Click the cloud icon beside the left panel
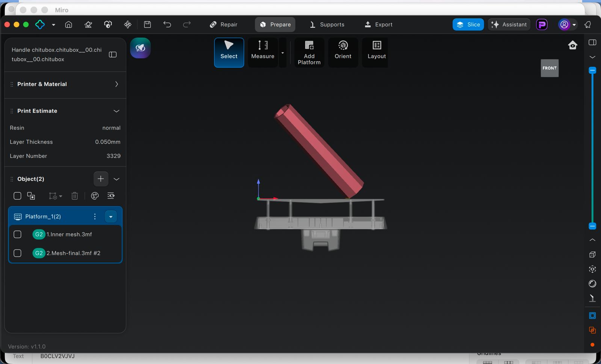Image resolution: width=601 pixels, height=364 pixels. pyautogui.click(x=140, y=48)
